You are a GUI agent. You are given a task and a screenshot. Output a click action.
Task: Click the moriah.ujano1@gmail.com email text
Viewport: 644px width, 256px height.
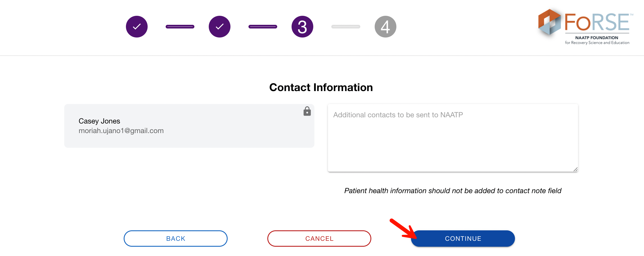(x=121, y=131)
